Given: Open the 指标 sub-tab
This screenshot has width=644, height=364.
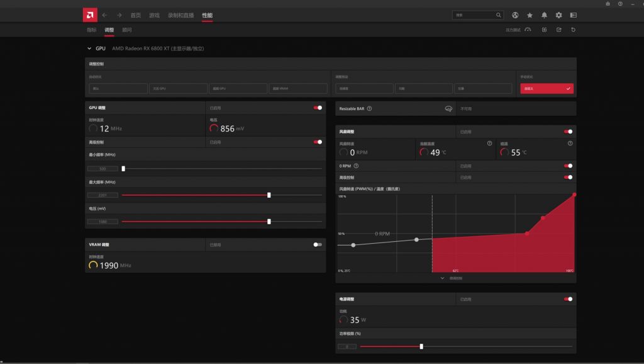Looking at the screenshot, I should (92, 30).
